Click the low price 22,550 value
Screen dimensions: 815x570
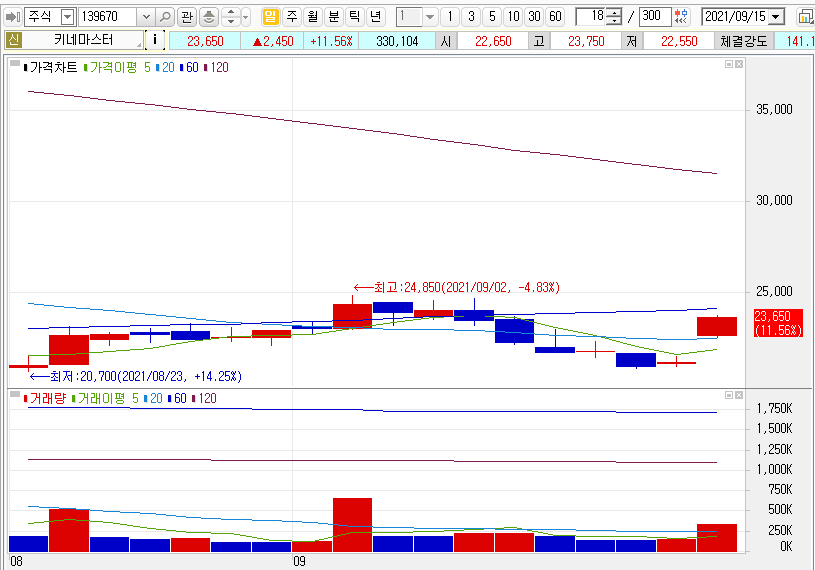click(679, 41)
